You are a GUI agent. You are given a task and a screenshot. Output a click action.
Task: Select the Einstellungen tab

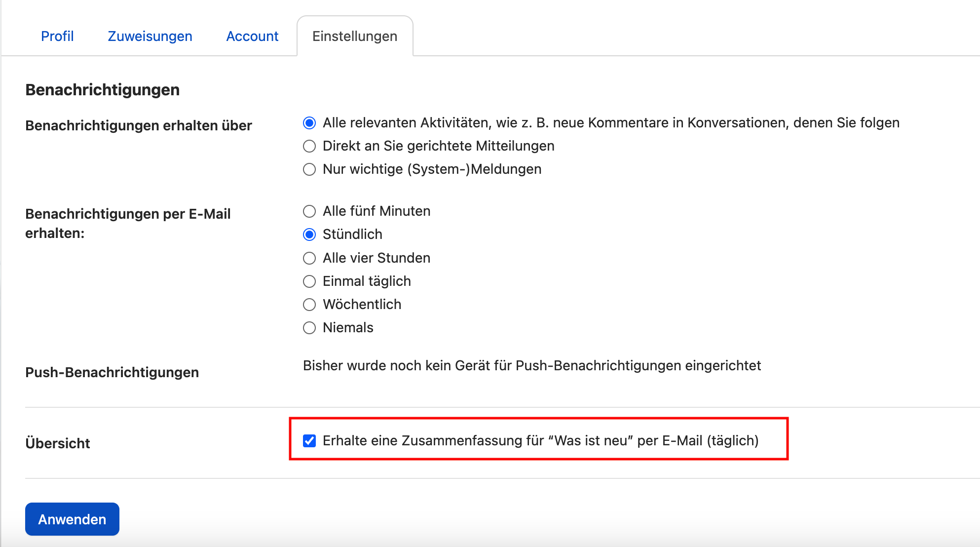[x=354, y=36]
